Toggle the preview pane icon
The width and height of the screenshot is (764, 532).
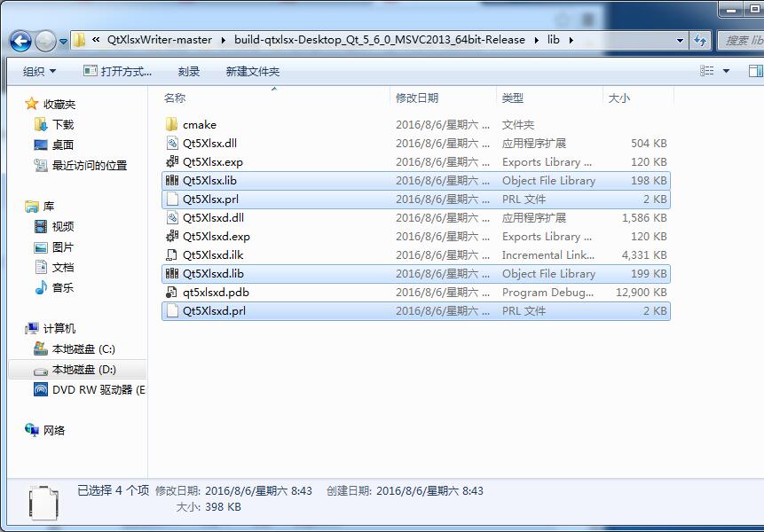(755, 71)
